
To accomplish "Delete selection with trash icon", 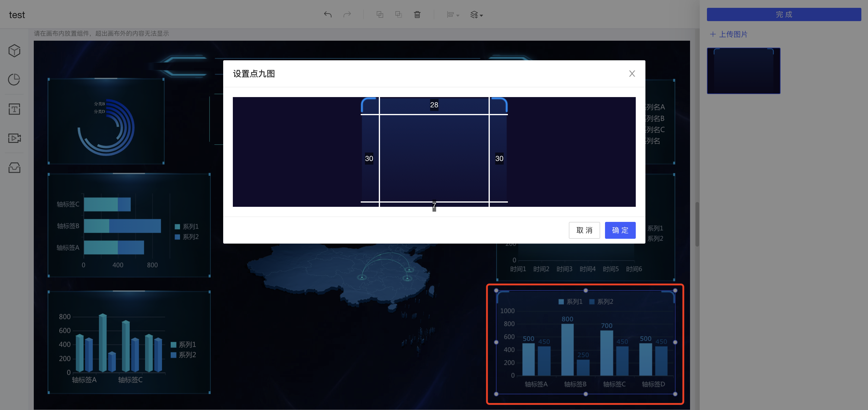I will click(x=417, y=14).
